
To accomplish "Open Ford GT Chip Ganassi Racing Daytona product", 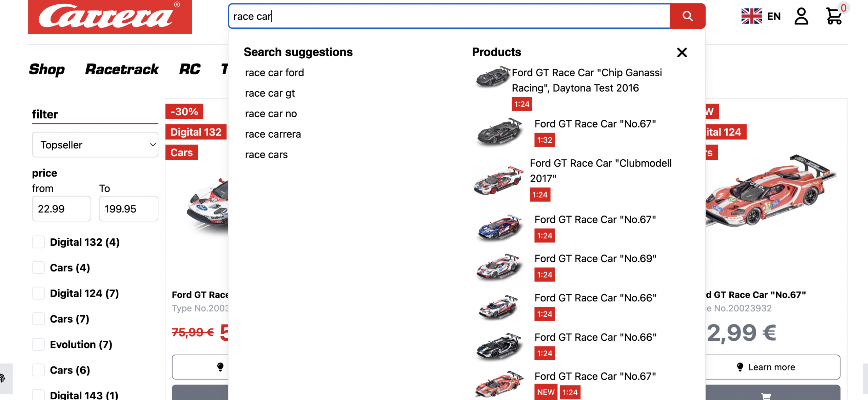I will tap(587, 80).
